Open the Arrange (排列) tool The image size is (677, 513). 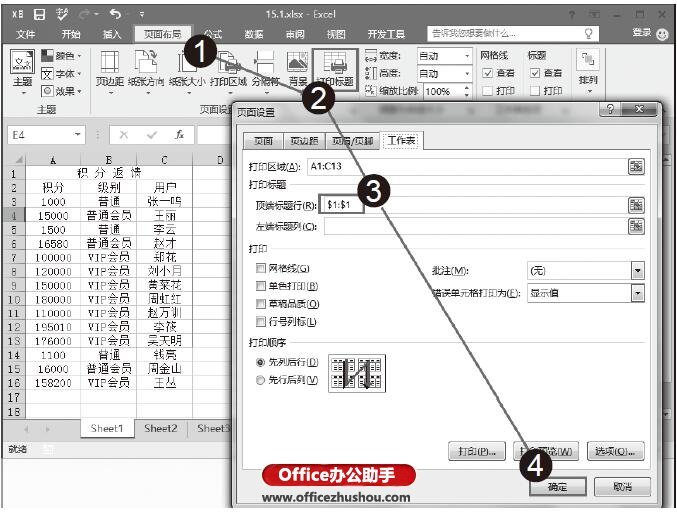click(588, 71)
